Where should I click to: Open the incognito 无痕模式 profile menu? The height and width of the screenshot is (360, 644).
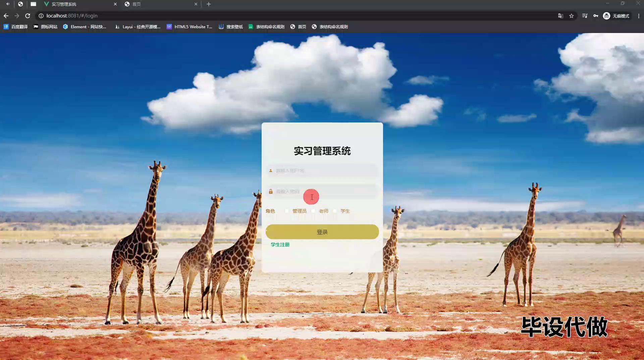pyautogui.click(x=616, y=16)
